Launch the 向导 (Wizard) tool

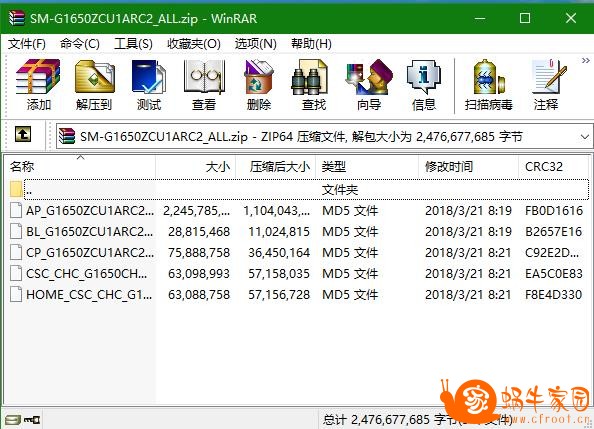coord(369,85)
